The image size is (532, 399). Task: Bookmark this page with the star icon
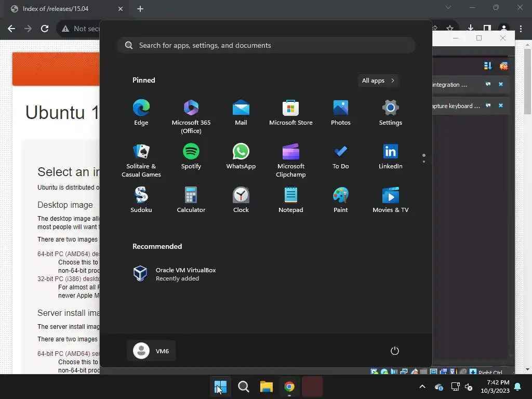(x=450, y=29)
